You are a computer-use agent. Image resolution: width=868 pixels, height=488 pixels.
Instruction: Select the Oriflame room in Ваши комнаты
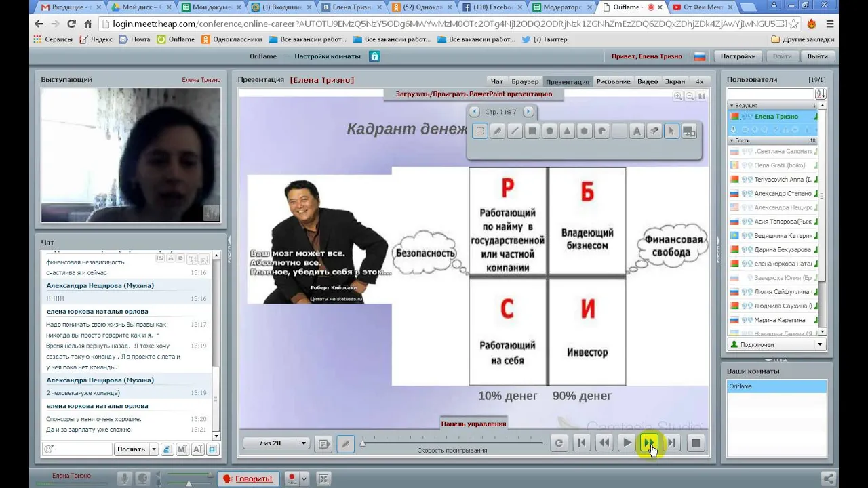776,386
